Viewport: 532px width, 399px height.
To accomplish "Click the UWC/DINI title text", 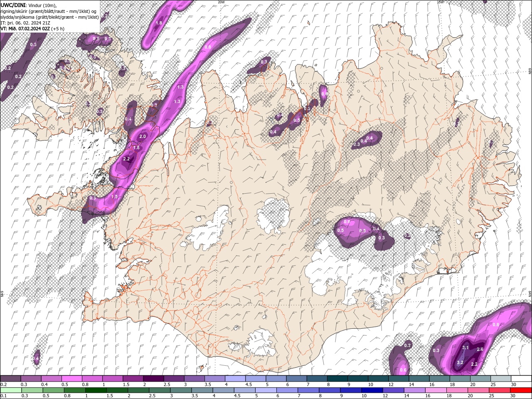I will 14,5.
